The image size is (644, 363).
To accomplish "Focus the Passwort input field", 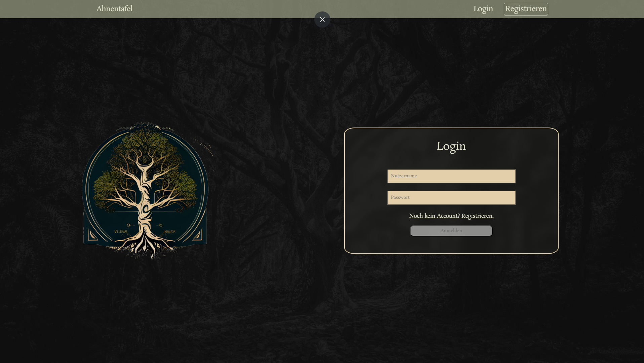I will (x=451, y=198).
